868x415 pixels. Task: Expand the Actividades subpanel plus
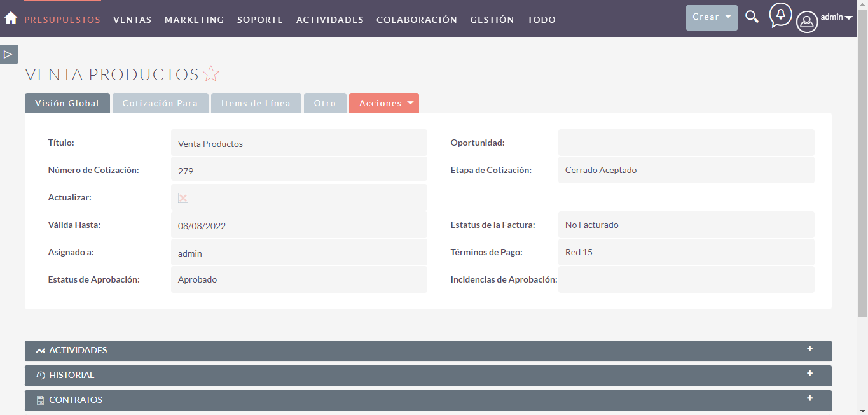tap(809, 349)
